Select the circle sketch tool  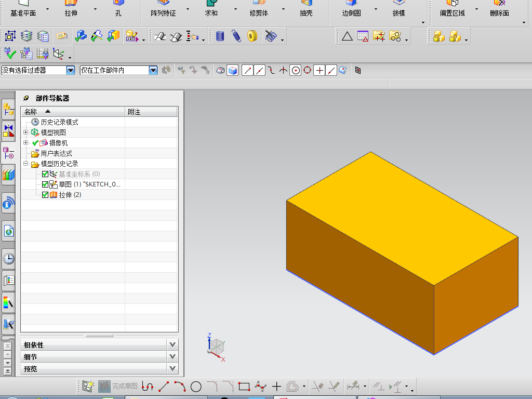pos(196,387)
